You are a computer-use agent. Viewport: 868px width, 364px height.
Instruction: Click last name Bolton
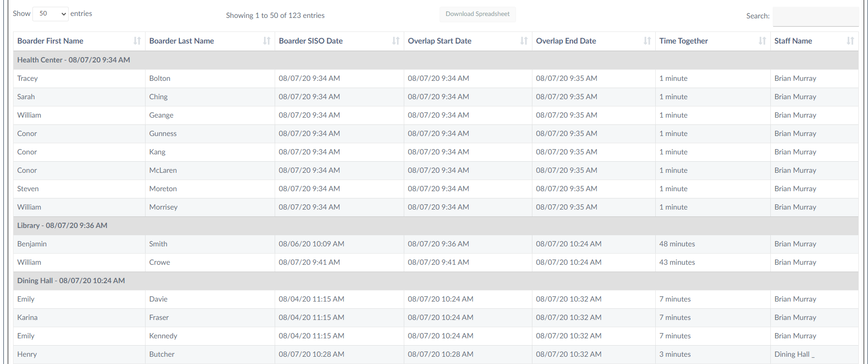click(x=160, y=78)
